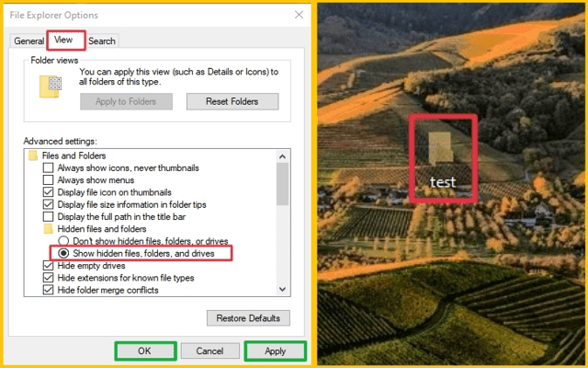Enable Always show icons, never thumbnails

pyautogui.click(x=48, y=167)
